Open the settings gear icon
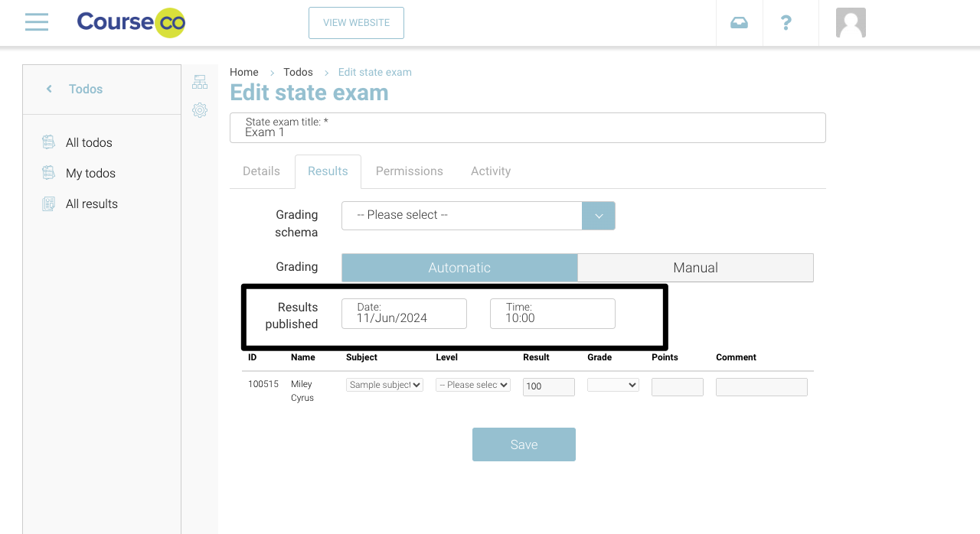This screenshot has width=980, height=534. (x=200, y=110)
